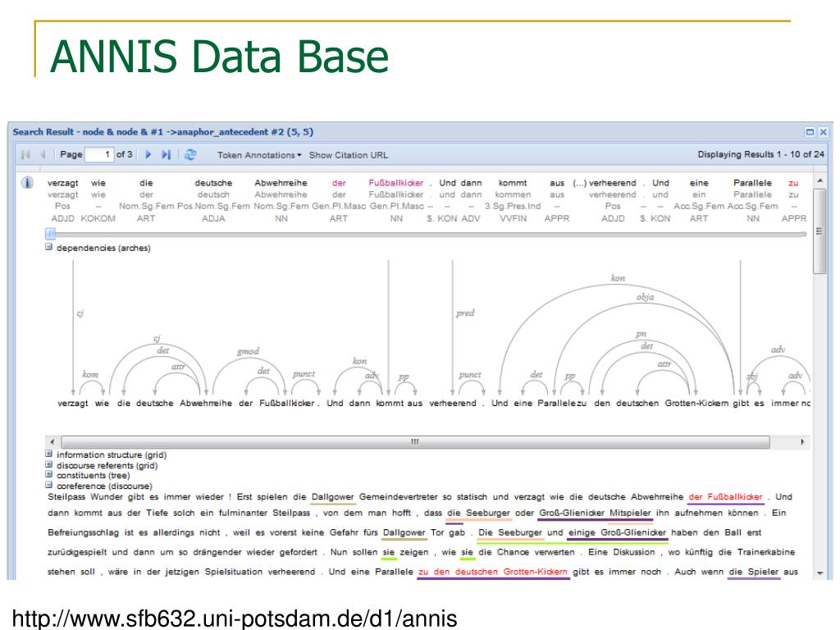Click the sfb632.uni-potsdam.de annis URL
The height and width of the screenshot is (630, 840).
(x=235, y=618)
